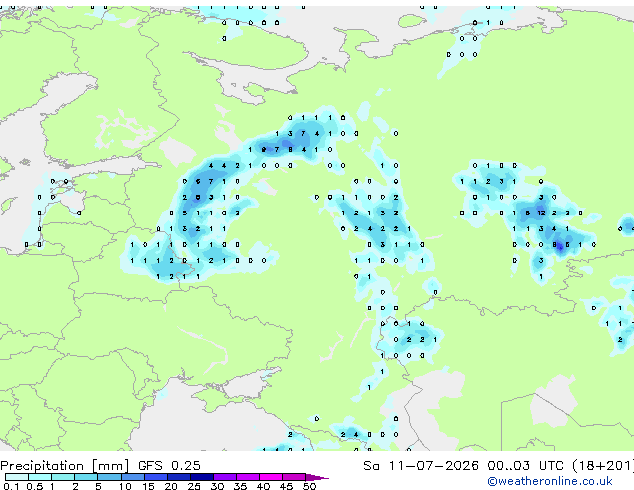Click the over-50 arrow tip of legend
This screenshot has height=490, width=634.
click(317, 477)
